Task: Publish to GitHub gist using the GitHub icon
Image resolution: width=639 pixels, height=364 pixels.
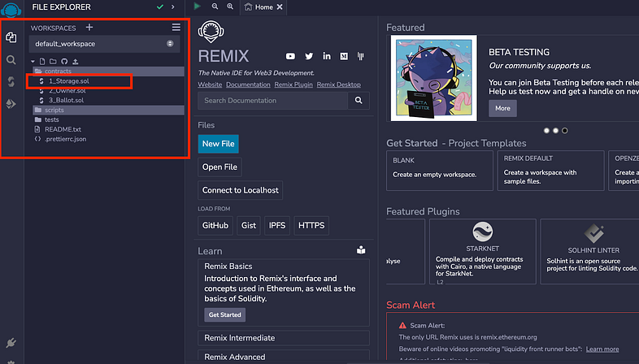Action: 64,62
